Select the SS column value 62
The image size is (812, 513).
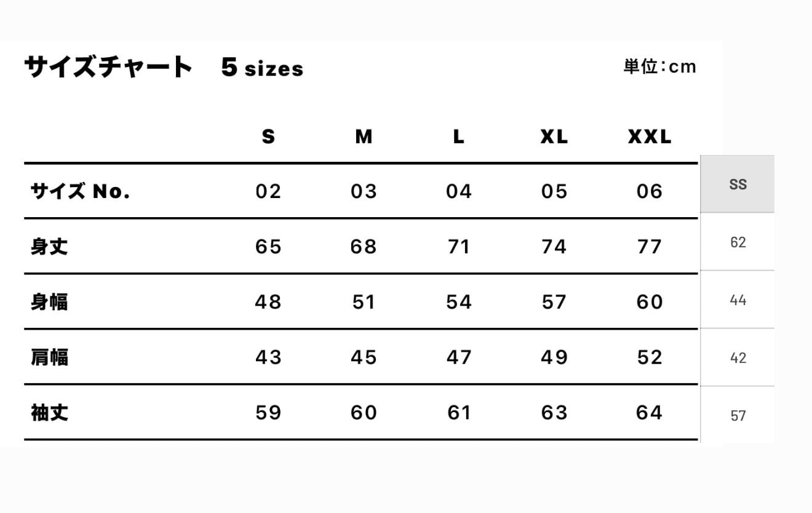(738, 242)
